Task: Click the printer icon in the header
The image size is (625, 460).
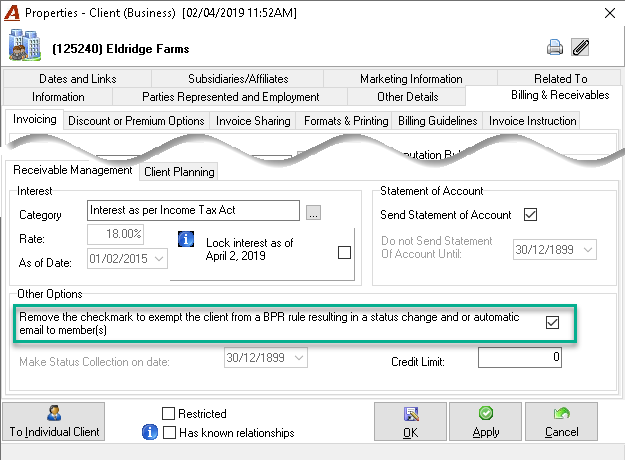Action: point(554,47)
